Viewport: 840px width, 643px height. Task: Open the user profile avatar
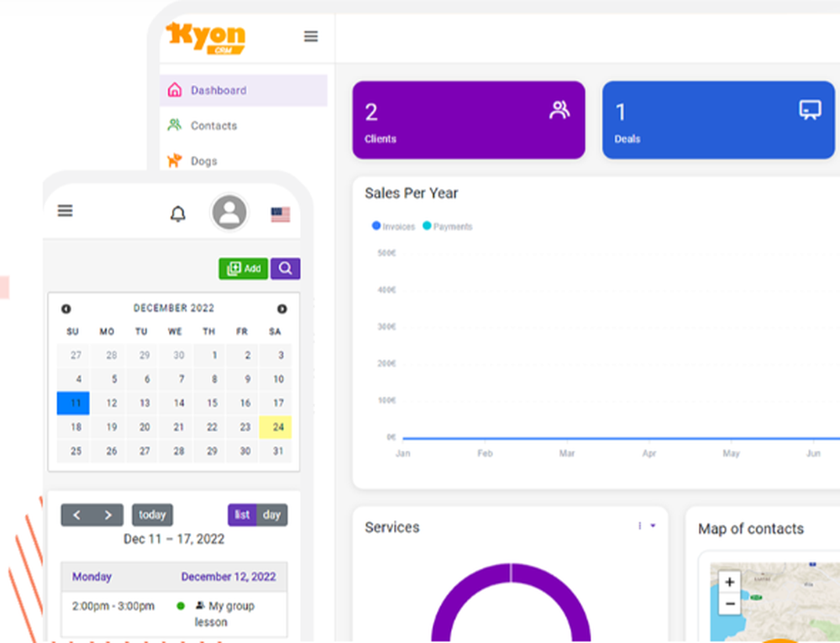tap(229, 212)
